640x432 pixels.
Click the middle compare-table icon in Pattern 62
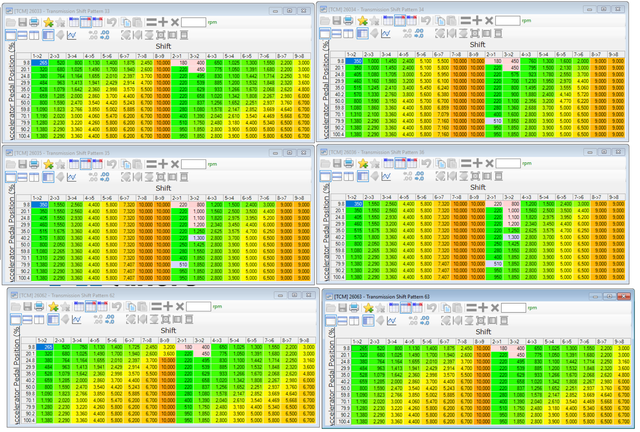[91, 306]
